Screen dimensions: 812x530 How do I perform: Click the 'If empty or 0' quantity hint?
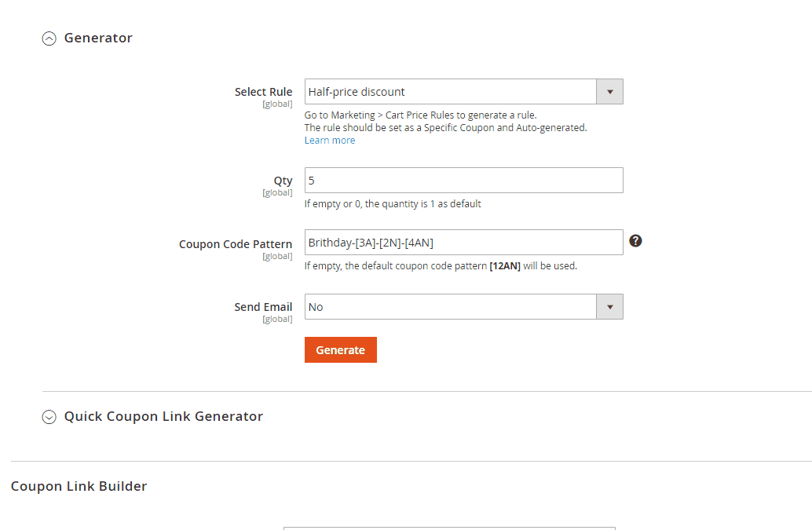point(393,204)
